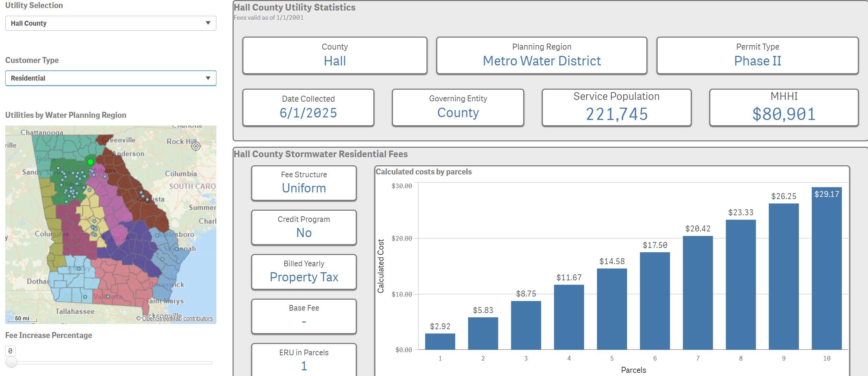Viewport: 868px width, 376px height.
Task: Click the locate target icon on the map
Action: point(196,146)
